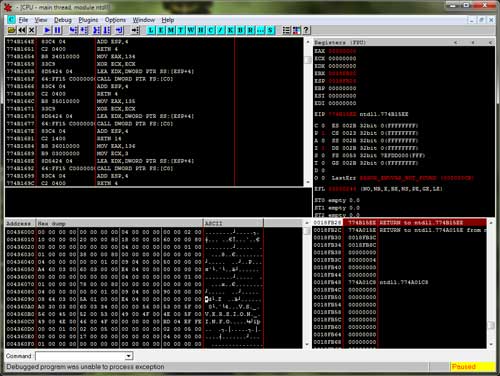500x376 pixels.
Task: Click the Help question mark toolbar icon
Action: 306,30
